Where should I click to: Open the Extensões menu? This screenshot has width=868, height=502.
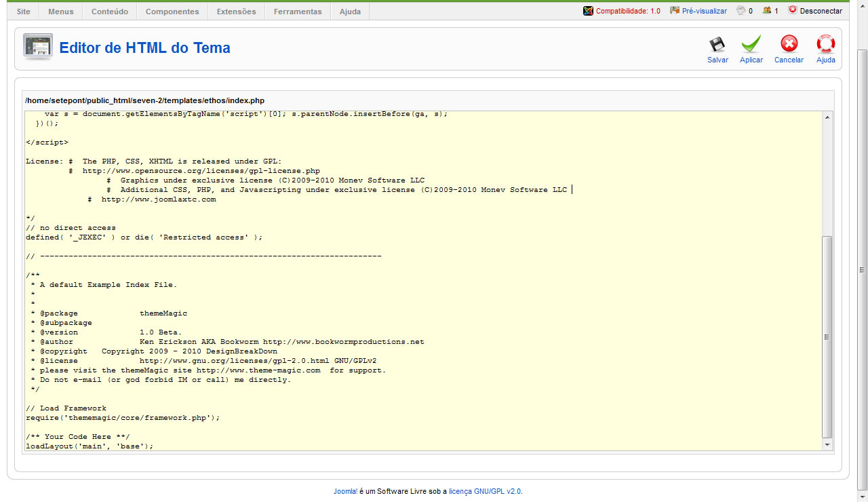[x=236, y=12]
